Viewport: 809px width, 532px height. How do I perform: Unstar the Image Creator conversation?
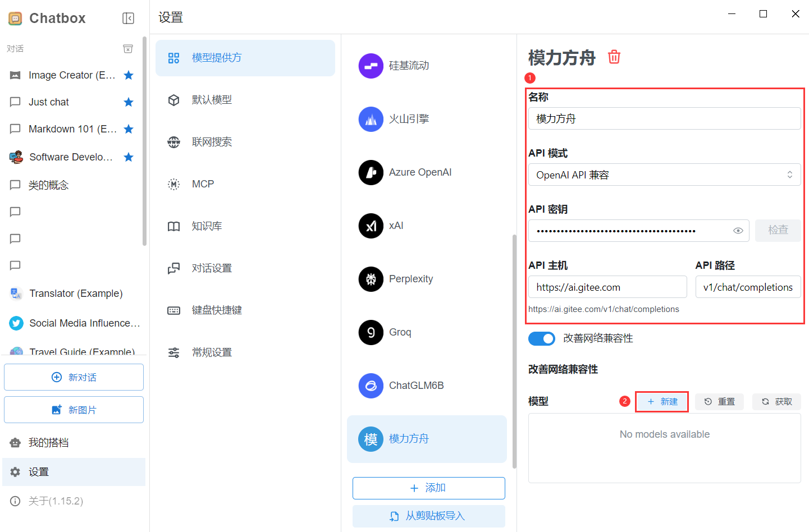pyautogui.click(x=129, y=75)
